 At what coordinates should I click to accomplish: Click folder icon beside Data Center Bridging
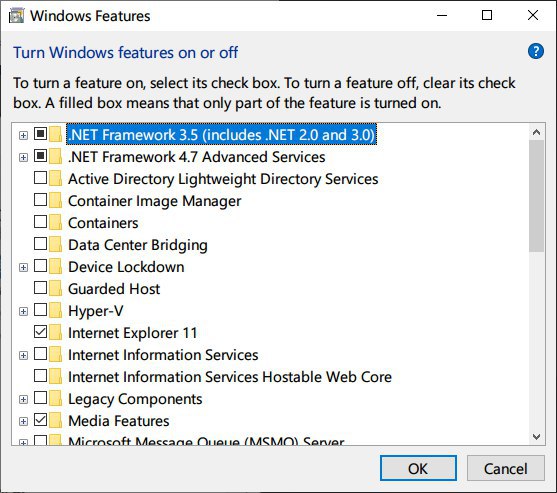[55, 245]
